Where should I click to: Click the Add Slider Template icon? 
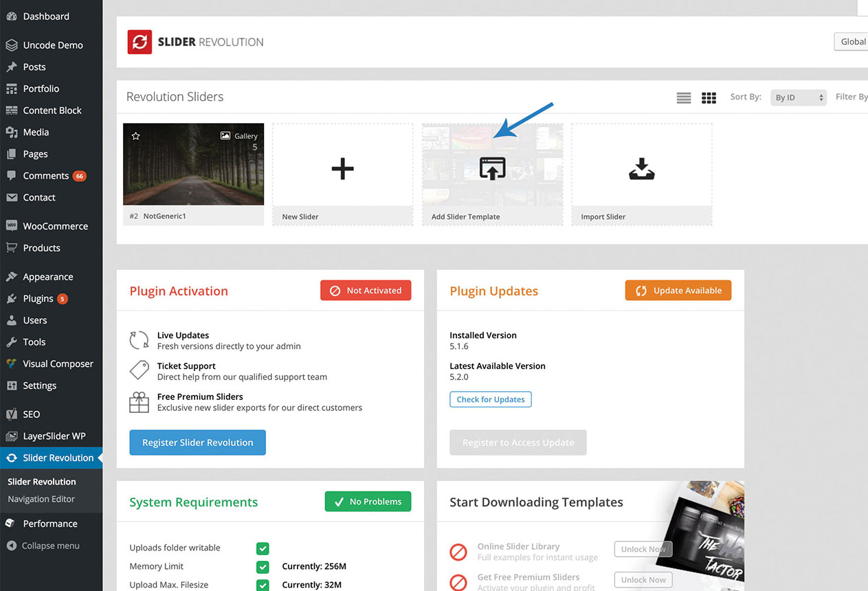(x=492, y=168)
